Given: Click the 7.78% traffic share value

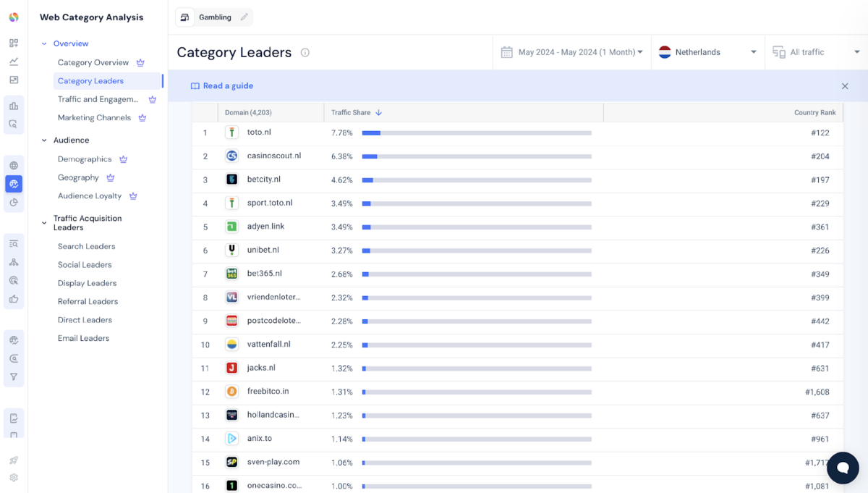Looking at the screenshot, I should click(x=342, y=133).
